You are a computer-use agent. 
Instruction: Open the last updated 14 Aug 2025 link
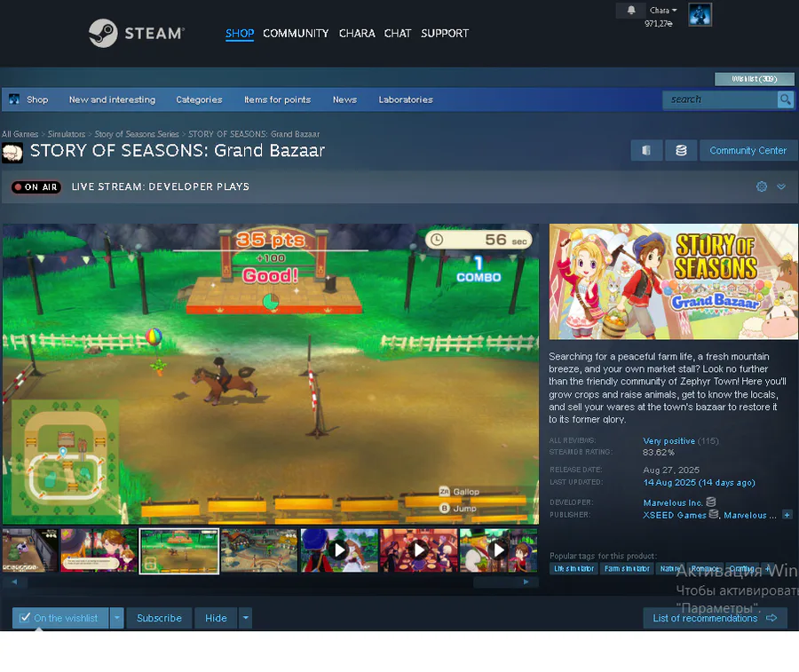click(699, 483)
